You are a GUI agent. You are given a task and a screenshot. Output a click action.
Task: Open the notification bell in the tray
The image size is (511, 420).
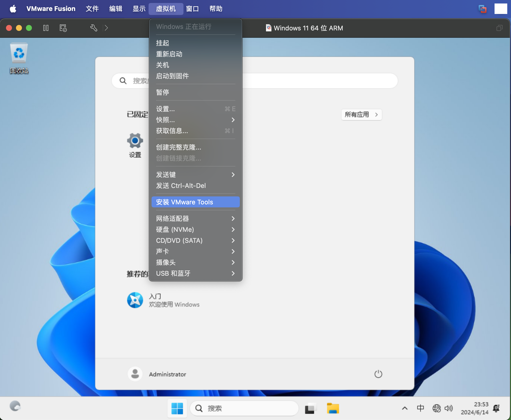[496, 408]
